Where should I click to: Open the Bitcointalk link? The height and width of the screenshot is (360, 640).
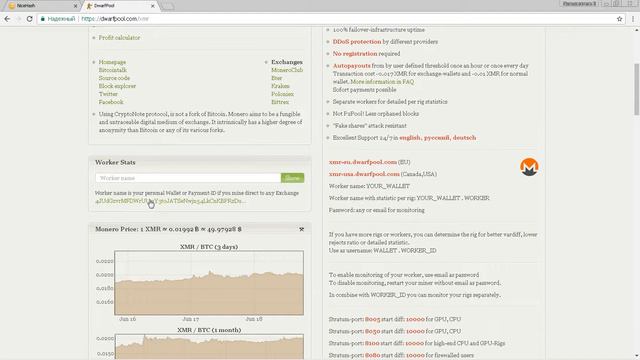(113, 70)
